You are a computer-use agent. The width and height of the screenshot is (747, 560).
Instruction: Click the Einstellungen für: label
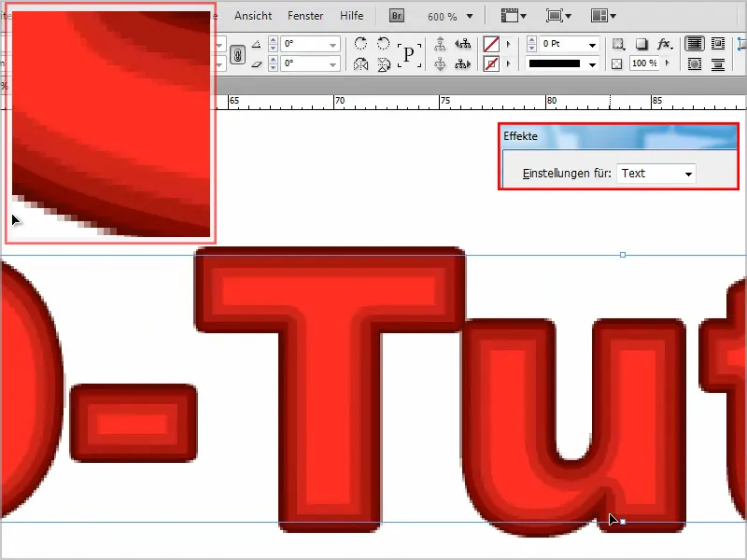pos(567,174)
